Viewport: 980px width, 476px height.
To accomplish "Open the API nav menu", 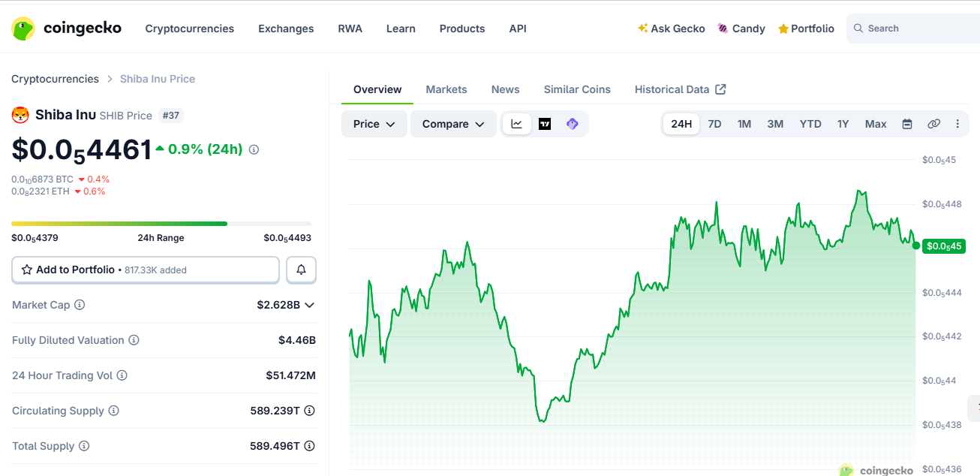I will click(x=518, y=29).
